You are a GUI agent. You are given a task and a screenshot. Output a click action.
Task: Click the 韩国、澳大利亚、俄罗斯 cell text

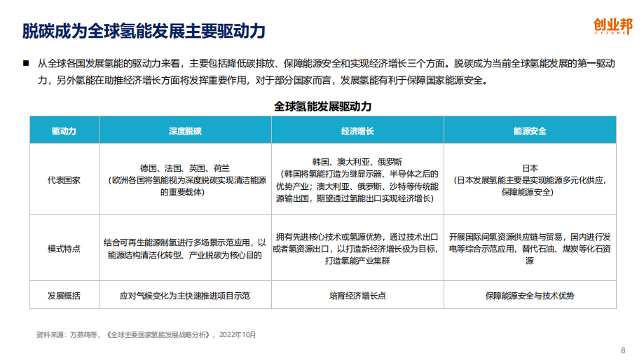[357, 160]
